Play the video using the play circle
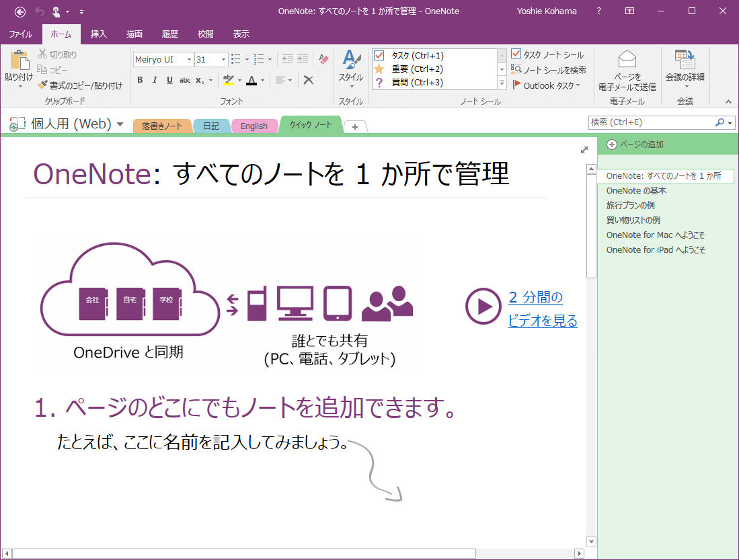The width and height of the screenshot is (739, 560). point(483,307)
